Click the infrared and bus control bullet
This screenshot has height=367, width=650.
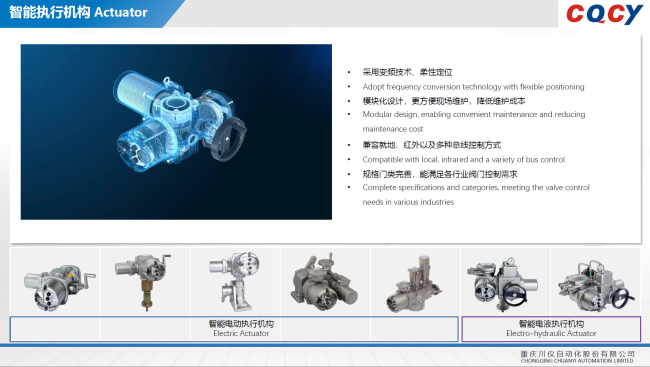click(463, 160)
